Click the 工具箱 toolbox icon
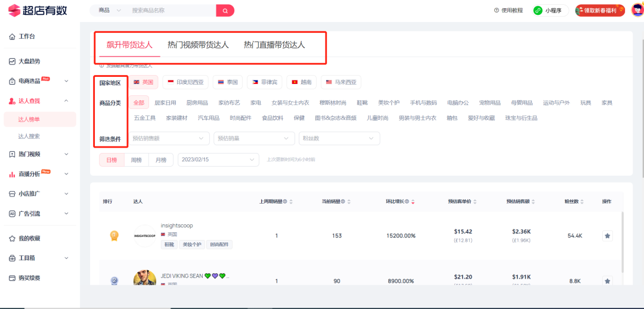The image size is (644, 309). pyautogui.click(x=13, y=258)
